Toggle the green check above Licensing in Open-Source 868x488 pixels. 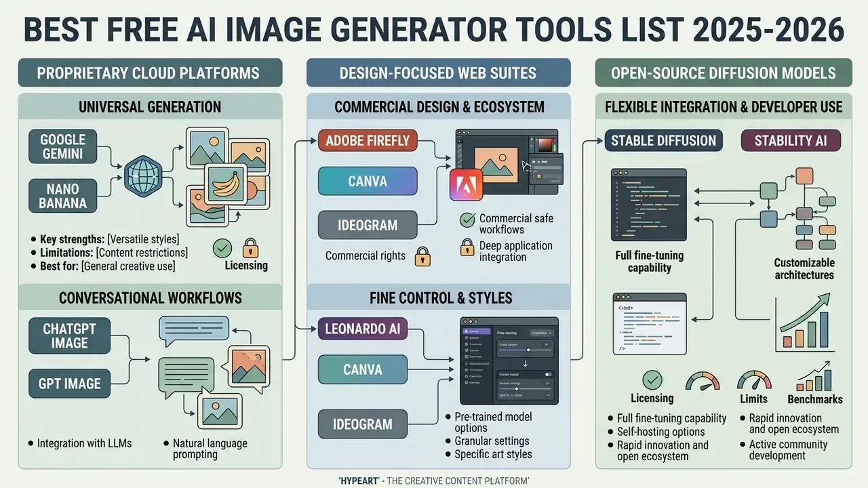652,380
